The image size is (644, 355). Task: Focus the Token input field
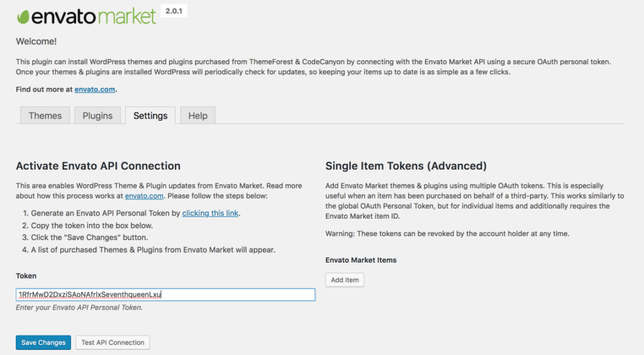(165, 295)
